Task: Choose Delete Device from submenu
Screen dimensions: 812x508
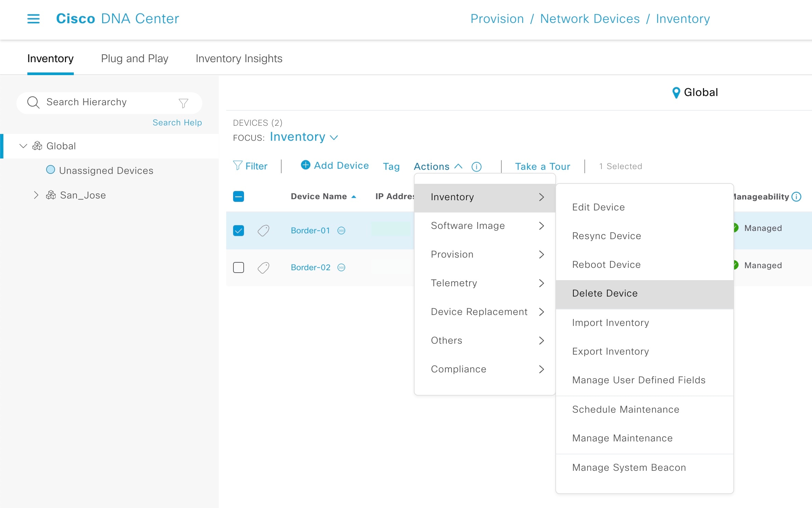Action: (645, 294)
